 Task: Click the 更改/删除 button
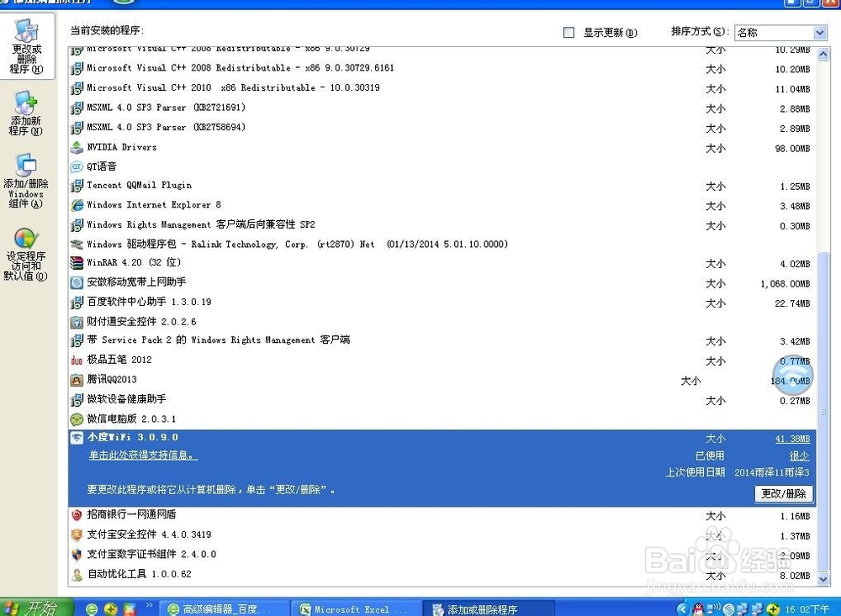784,494
